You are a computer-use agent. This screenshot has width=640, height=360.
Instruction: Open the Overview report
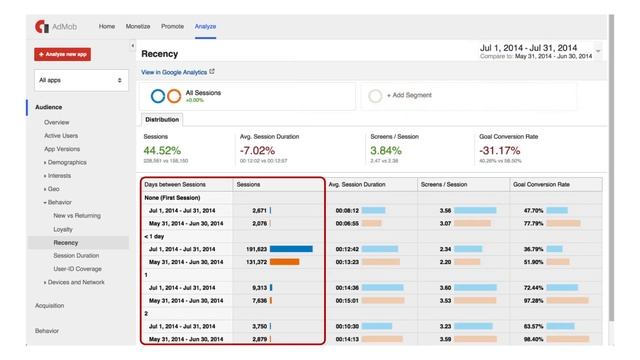[x=57, y=122]
